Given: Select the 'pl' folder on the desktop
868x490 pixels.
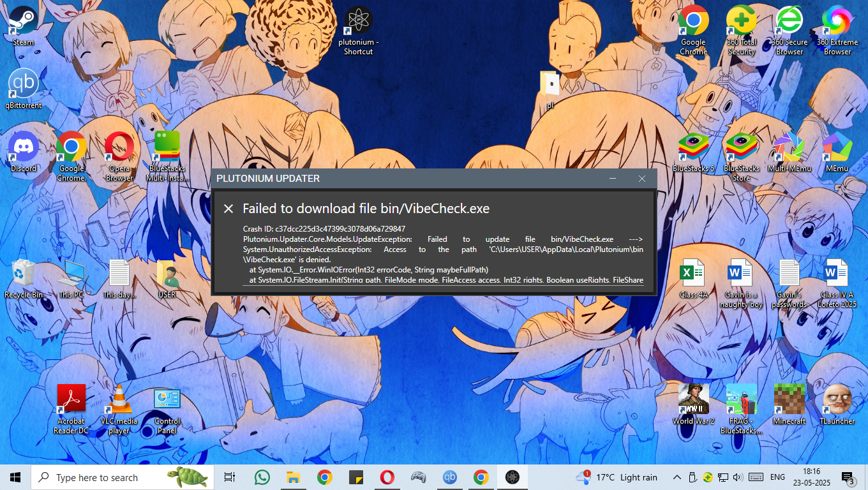Looking at the screenshot, I should [550, 90].
